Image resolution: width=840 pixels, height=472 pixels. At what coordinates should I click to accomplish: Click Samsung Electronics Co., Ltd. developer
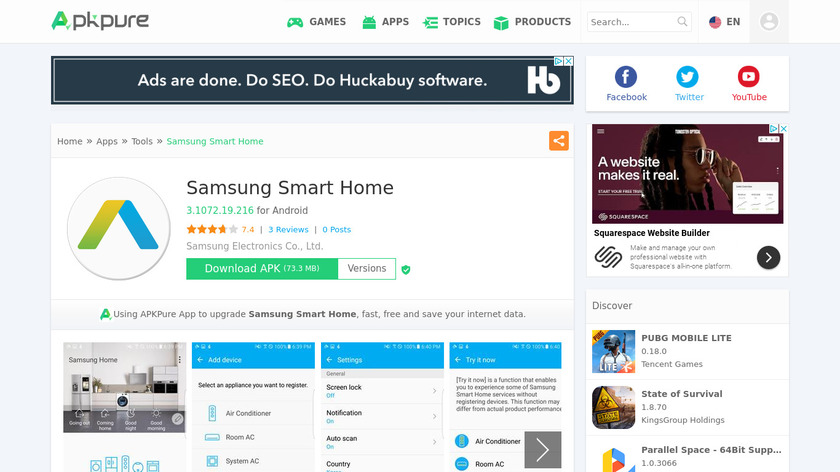pyautogui.click(x=254, y=246)
